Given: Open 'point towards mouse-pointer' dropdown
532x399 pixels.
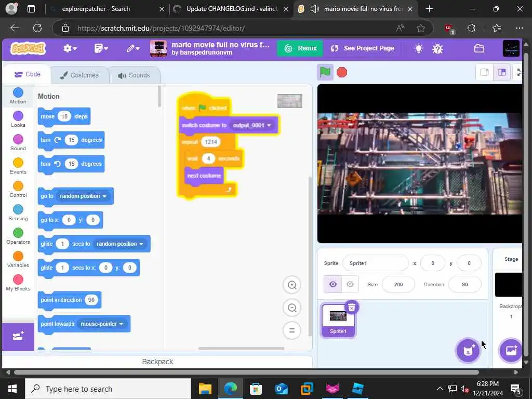Looking at the screenshot, I should [x=102, y=324].
